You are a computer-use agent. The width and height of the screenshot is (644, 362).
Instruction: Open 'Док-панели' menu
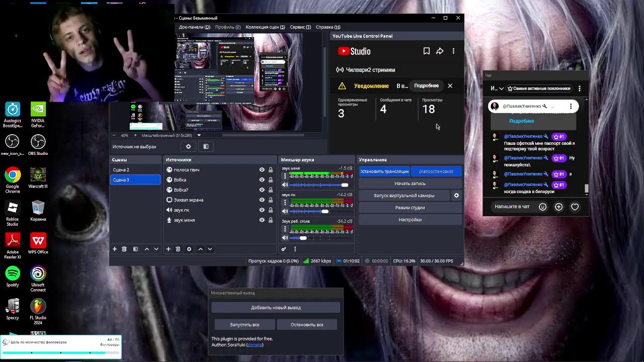coord(195,27)
